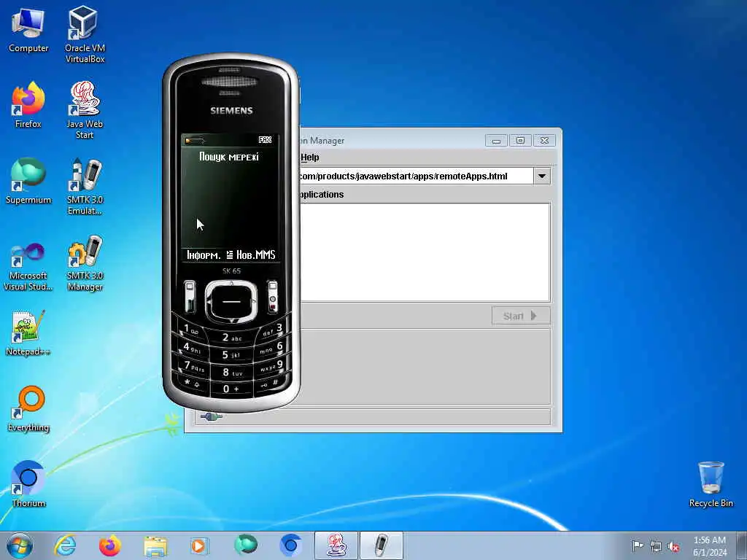Viewport: 747px width, 560px height.
Task: Tap the 3 def key on the phone
Action: coord(273,330)
